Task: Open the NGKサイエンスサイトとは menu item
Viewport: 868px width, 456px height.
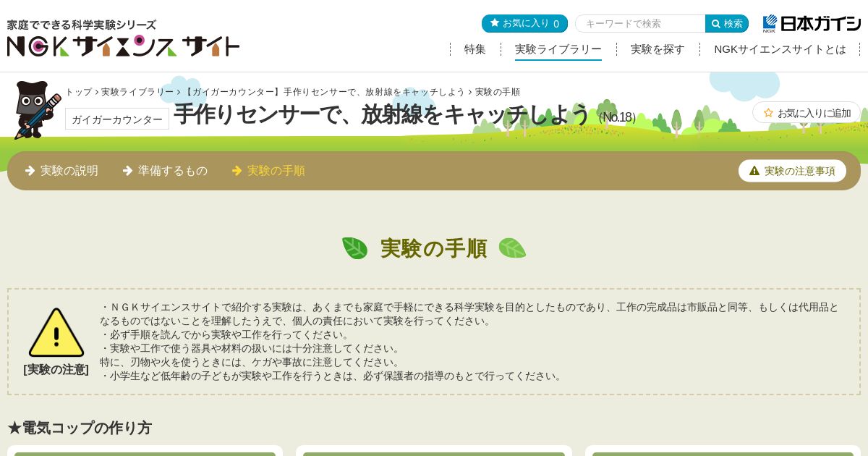Action: 780,49
